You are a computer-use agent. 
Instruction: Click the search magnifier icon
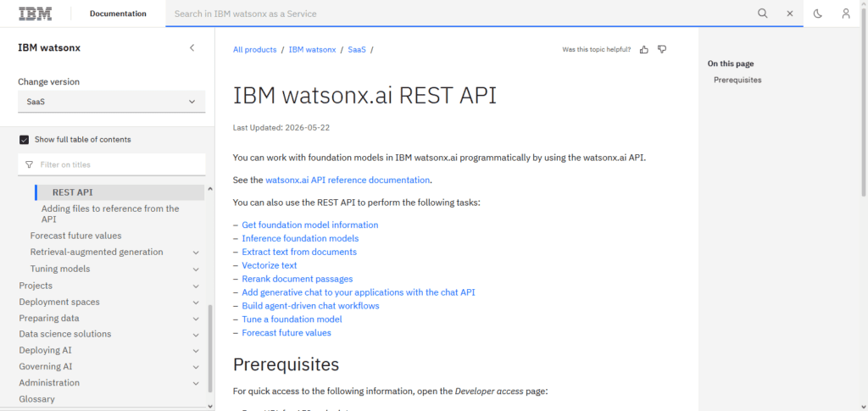click(763, 14)
